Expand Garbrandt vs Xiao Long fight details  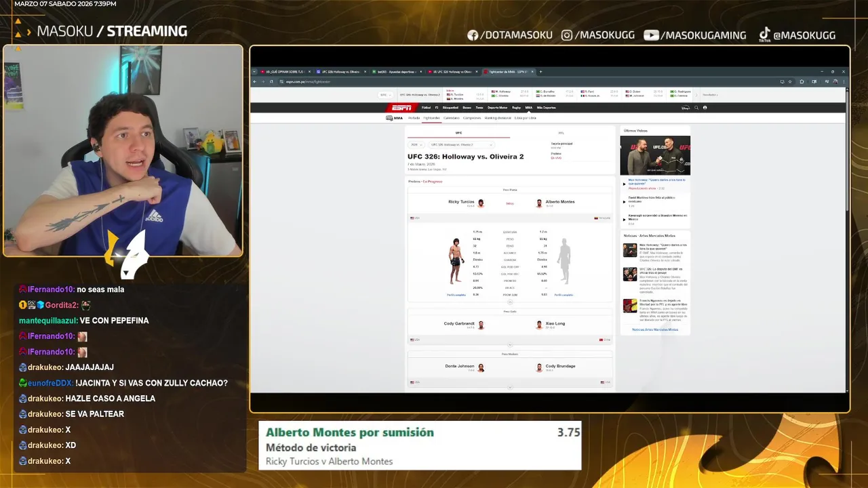pyautogui.click(x=510, y=345)
